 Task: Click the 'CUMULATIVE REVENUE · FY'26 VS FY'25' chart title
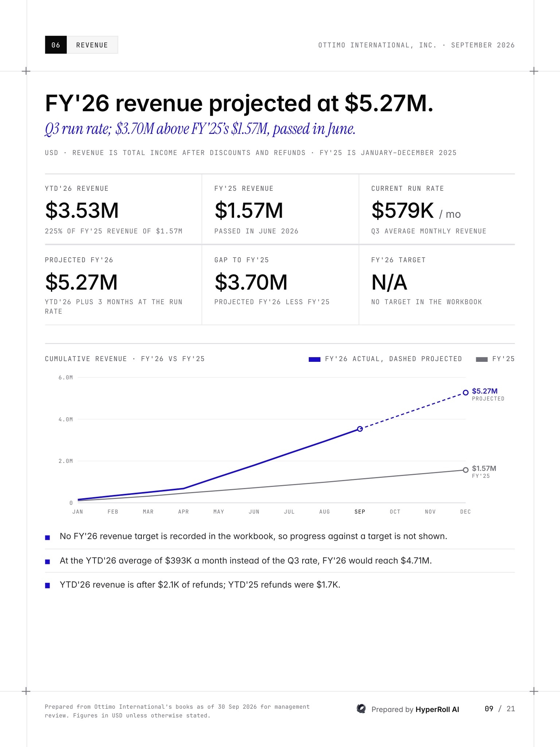[125, 359]
